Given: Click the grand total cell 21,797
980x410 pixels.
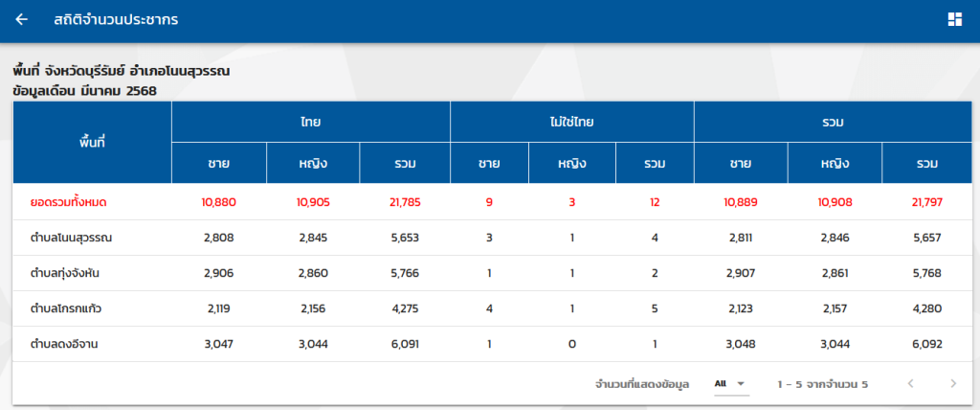Looking at the screenshot, I should (926, 202).
